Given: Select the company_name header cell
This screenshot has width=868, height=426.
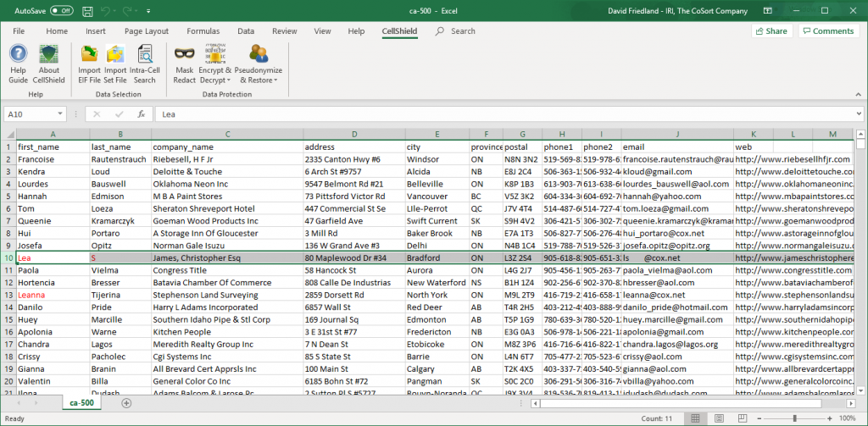Looking at the screenshot, I should click(227, 147).
